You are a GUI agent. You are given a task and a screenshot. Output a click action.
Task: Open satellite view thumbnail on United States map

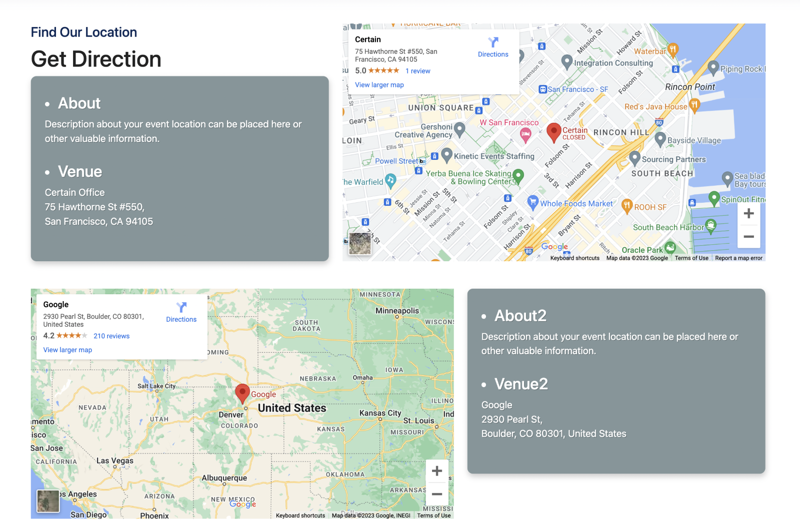pos(48,501)
